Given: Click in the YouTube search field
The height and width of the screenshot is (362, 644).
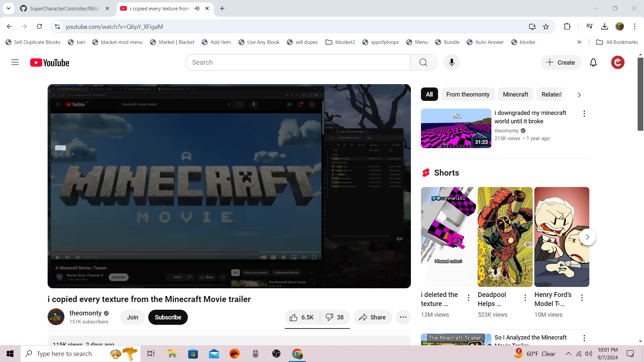Looking at the screenshot, I should 297,62.
